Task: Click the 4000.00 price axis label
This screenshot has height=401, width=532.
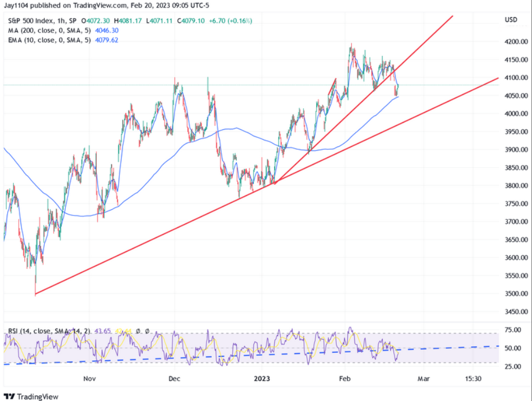Action: pyautogui.click(x=517, y=114)
